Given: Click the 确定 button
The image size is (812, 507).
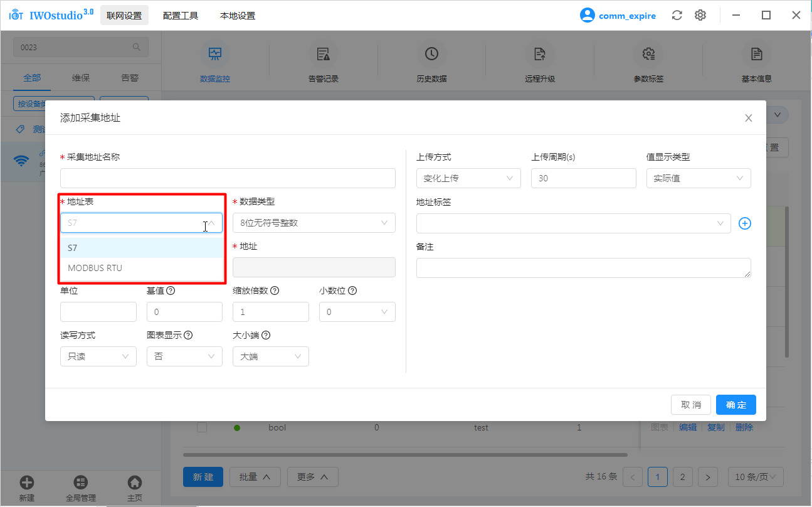Looking at the screenshot, I should pos(736,405).
